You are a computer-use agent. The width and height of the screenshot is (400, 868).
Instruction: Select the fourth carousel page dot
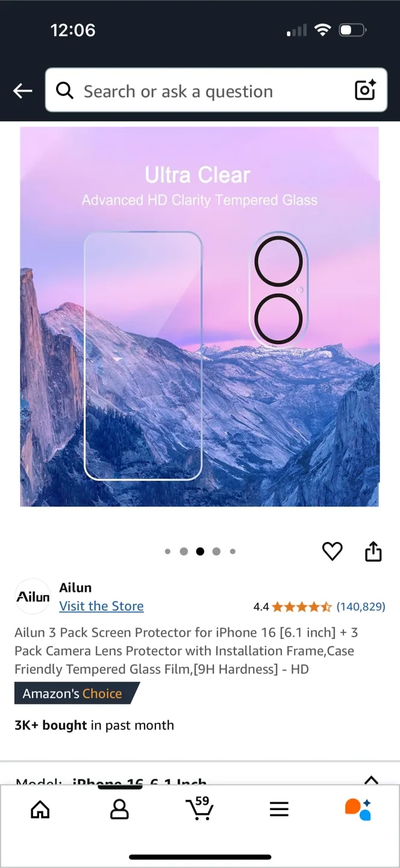click(x=216, y=551)
